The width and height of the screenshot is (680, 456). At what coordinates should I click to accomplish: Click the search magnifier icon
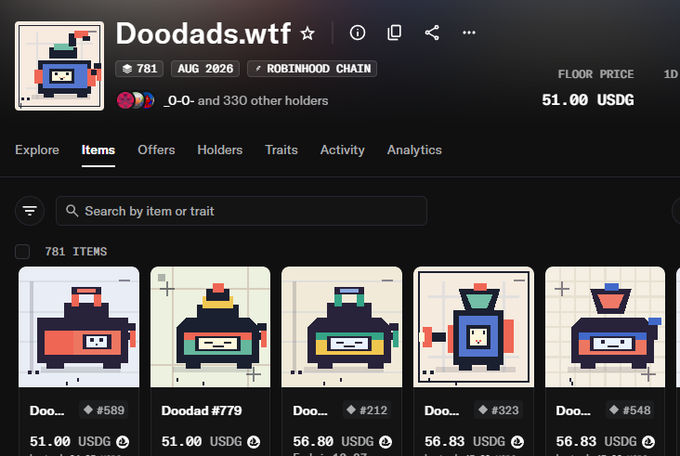(x=72, y=211)
